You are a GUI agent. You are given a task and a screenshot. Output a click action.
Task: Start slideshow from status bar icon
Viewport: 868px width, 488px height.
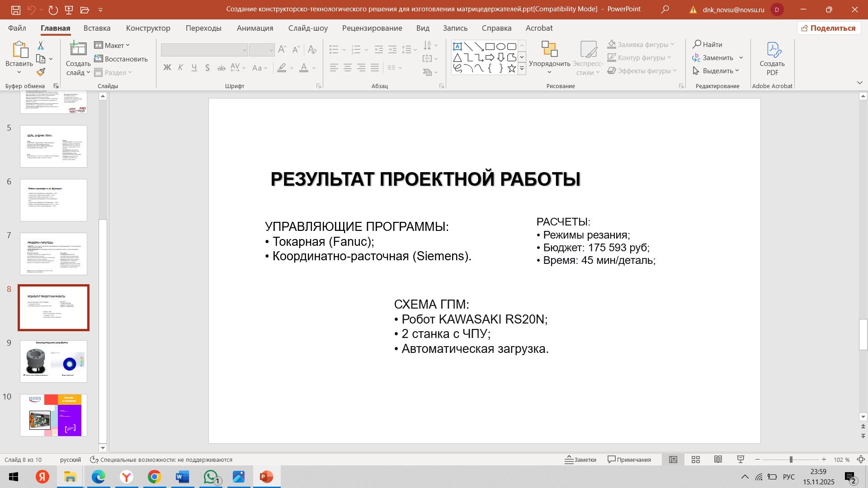click(x=741, y=460)
